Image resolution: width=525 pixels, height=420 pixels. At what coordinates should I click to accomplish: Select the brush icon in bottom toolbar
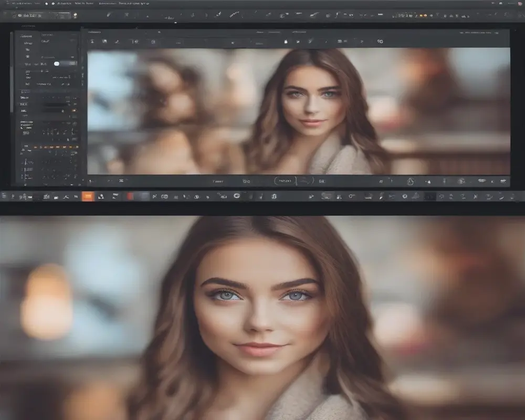click(381, 196)
